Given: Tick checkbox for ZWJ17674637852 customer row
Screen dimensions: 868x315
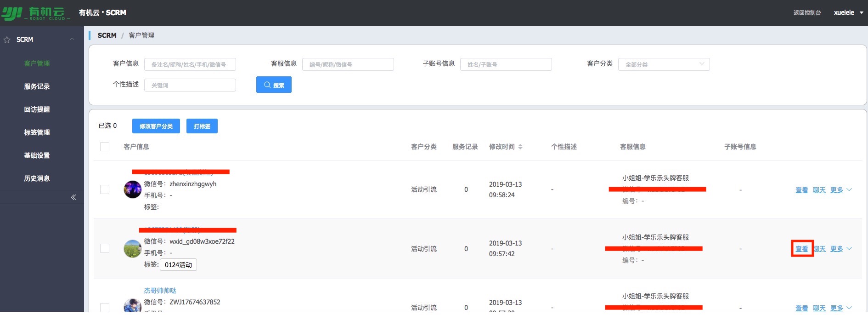Looking at the screenshot, I should click(105, 307).
